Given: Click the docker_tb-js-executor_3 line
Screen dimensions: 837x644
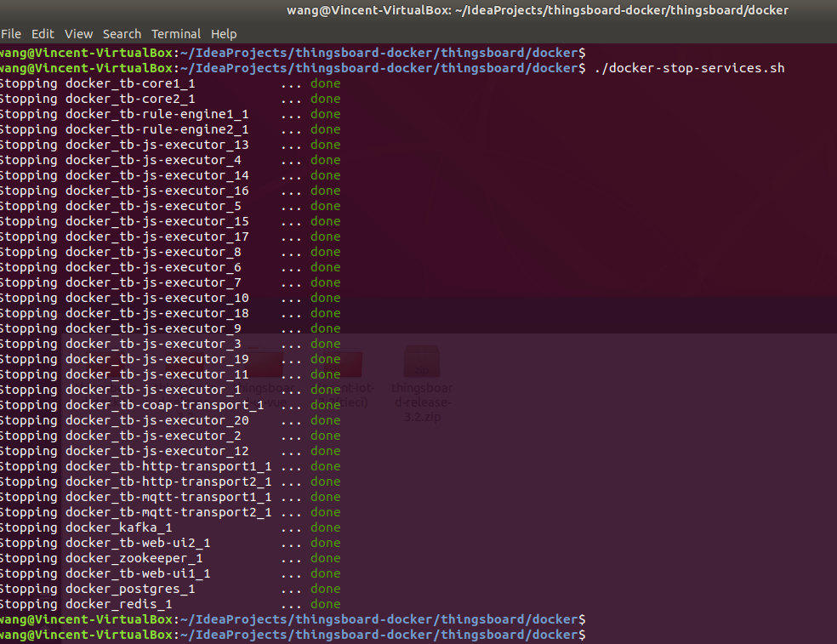Looking at the screenshot, I should (170, 344).
